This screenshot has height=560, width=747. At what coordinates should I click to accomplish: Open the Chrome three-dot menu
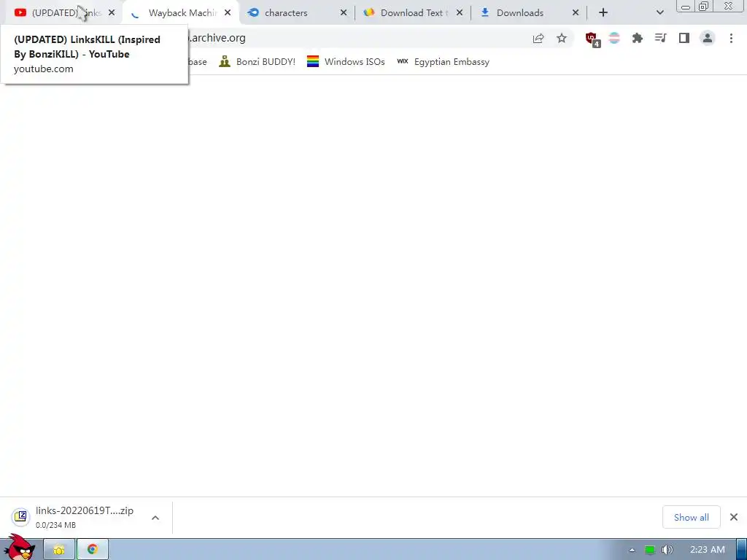coord(731,38)
